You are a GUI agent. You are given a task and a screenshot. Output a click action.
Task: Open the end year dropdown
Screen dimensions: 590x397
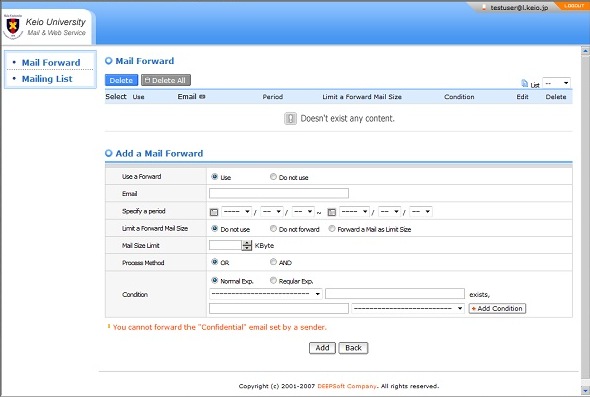coord(354,212)
